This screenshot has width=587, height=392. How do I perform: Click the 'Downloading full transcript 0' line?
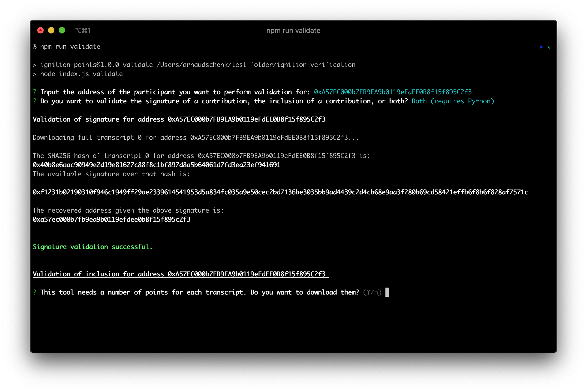coord(196,138)
